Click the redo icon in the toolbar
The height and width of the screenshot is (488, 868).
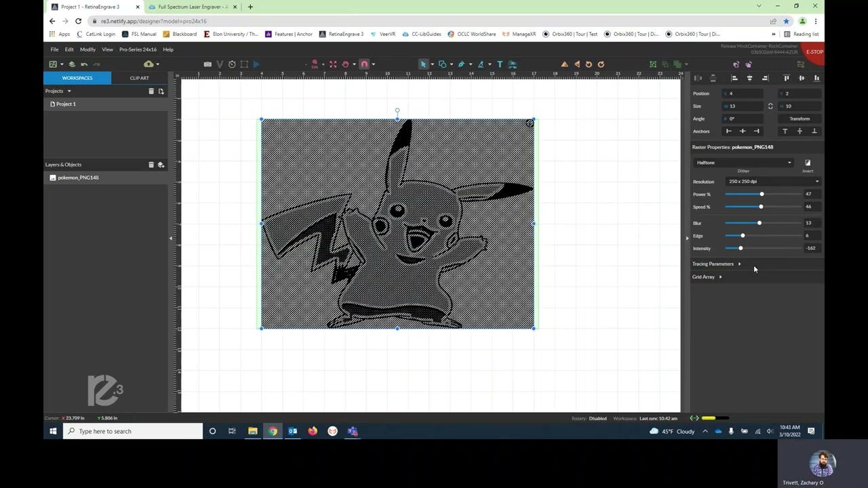pos(96,64)
